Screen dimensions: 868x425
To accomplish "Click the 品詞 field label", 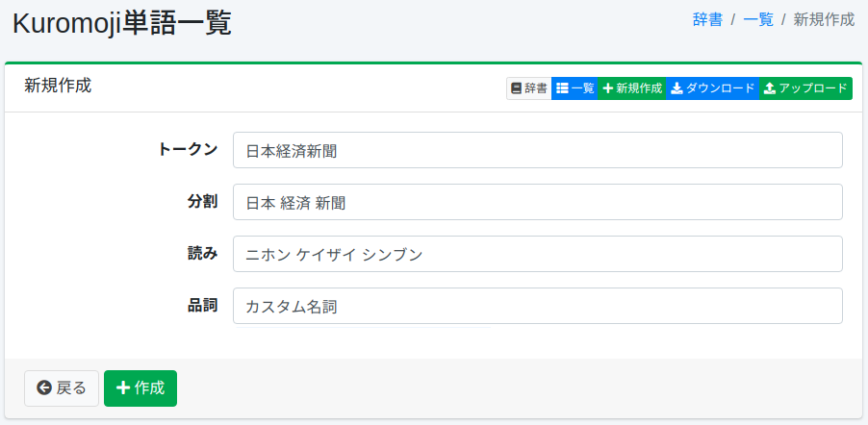I will tap(202, 305).
